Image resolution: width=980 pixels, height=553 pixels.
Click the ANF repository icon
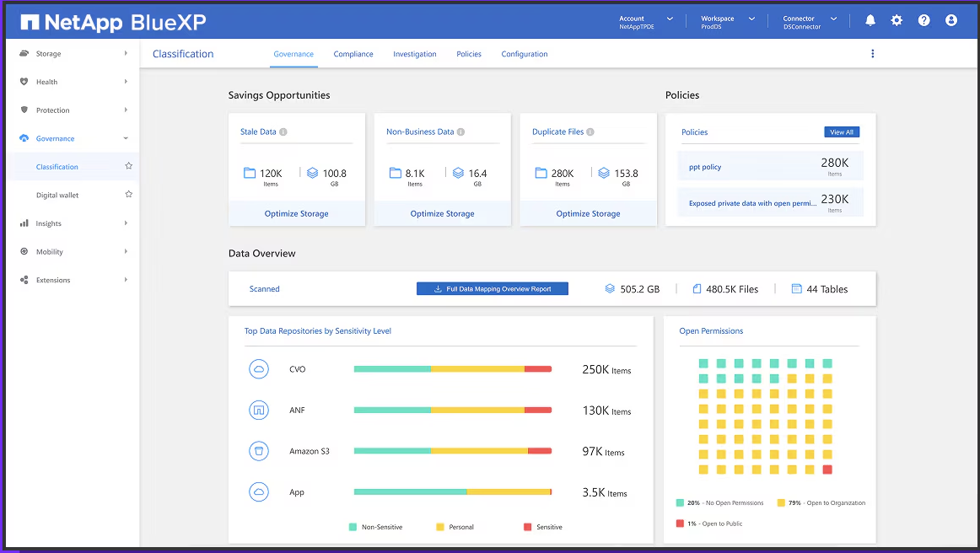pyautogui.click(x=259, y=410)
